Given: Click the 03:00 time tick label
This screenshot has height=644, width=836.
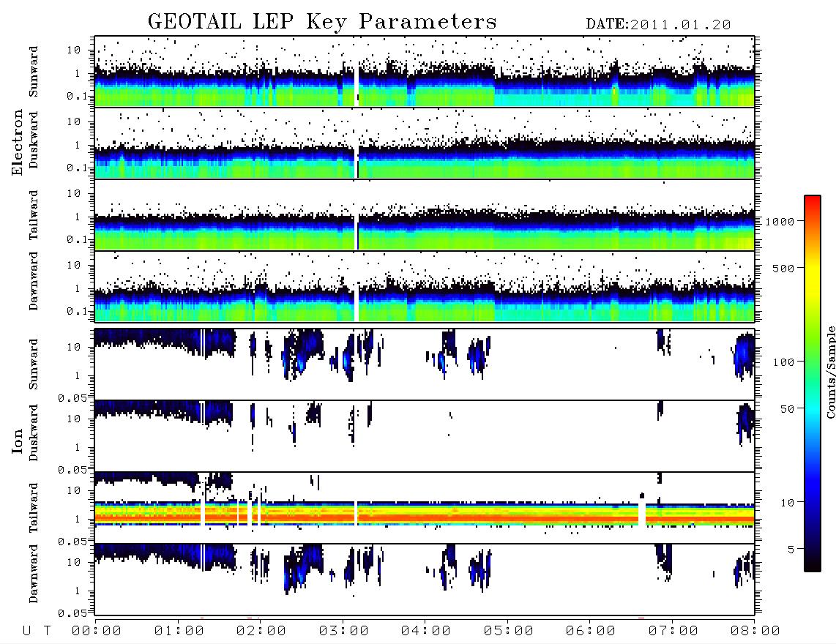Looking at the screenshot, I should pos(344,632).
